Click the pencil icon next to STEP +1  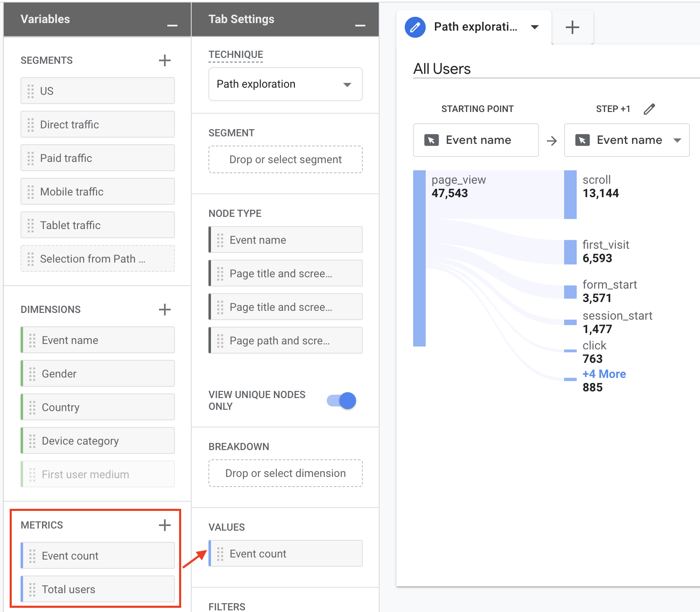click(x=649, y=109)
